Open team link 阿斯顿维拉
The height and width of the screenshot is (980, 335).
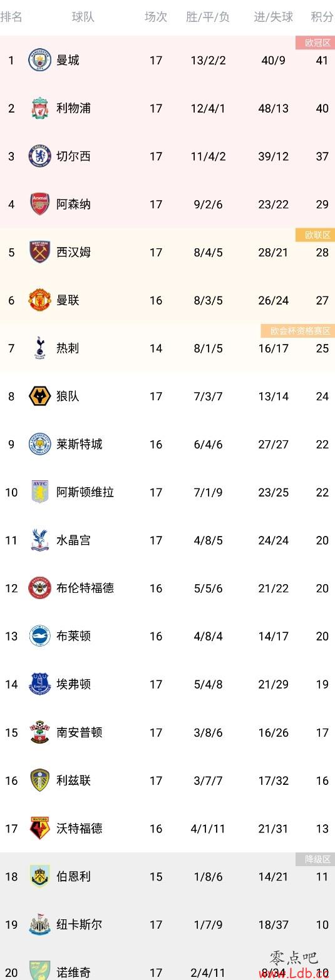[x=85, y=492]
